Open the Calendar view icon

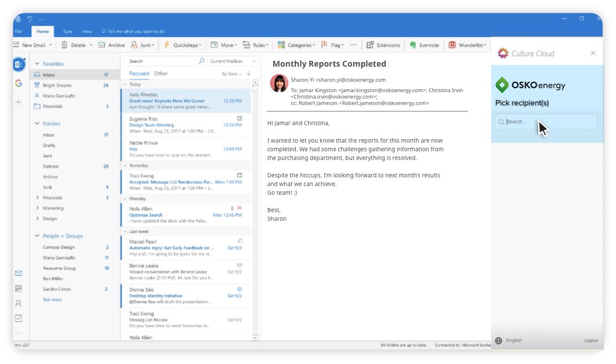click(19, 289)
